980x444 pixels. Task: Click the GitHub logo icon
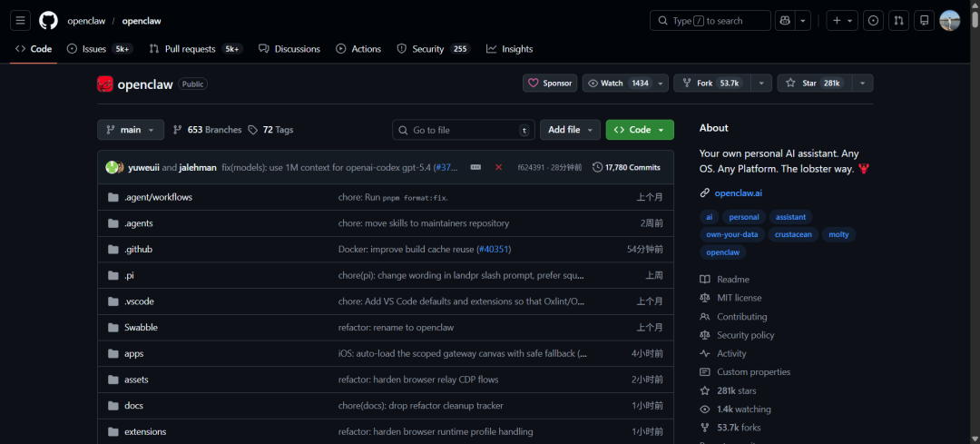click(48, 20)
